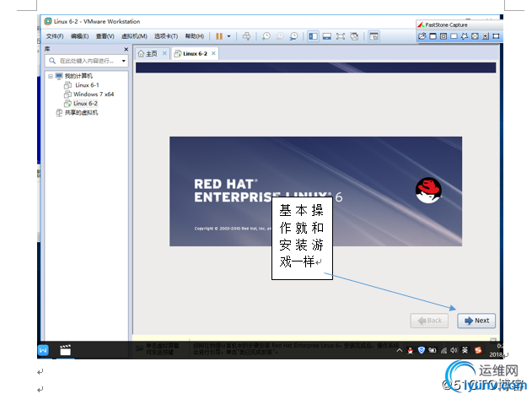The width and height of the screenshot is (532, 399).
Task: Click the battery tray icon
Action: pyautogui.click(x=433, y=350)
